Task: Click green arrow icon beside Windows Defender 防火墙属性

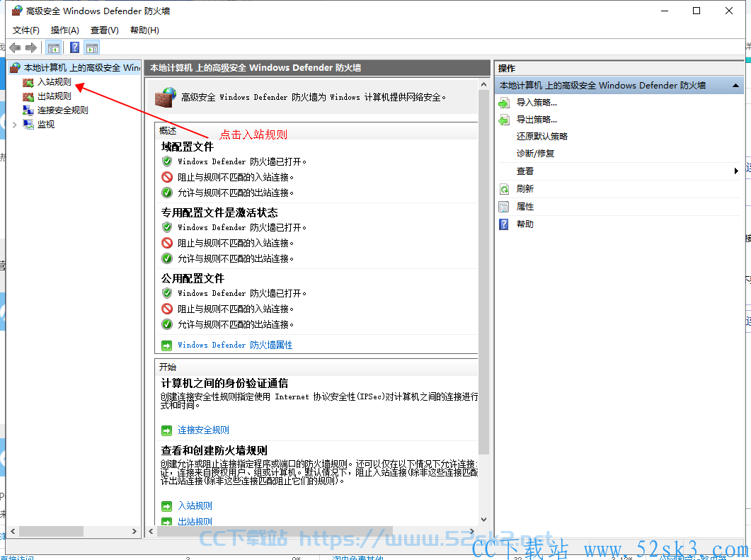Action: point(166,345)
